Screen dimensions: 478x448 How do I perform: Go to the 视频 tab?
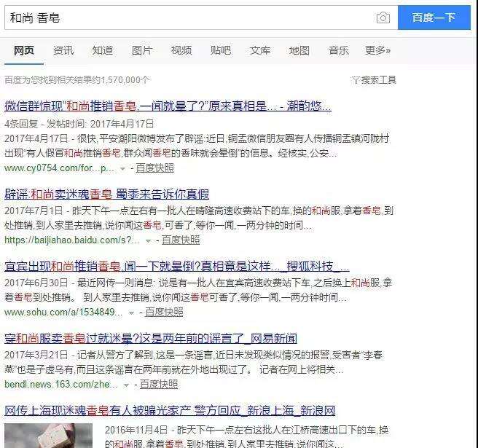click(181, 50)
